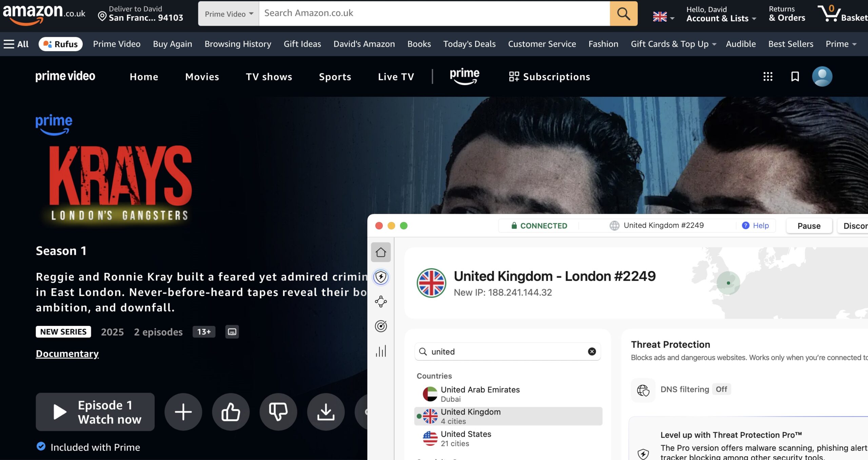Open Today's Deals link
This screenshot has width=868, height=460.
click(x=469, y=44)
